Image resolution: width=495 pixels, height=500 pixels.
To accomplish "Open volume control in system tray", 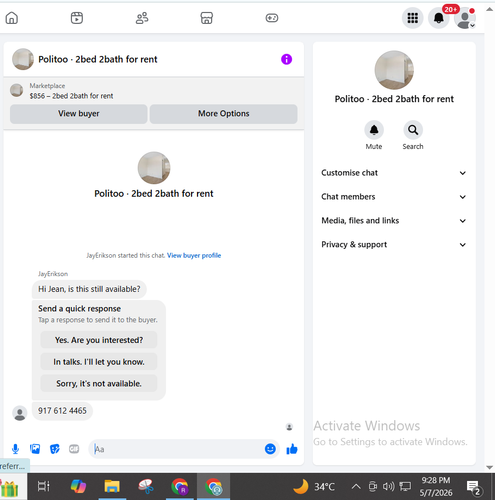I will [x=389, y=487].
